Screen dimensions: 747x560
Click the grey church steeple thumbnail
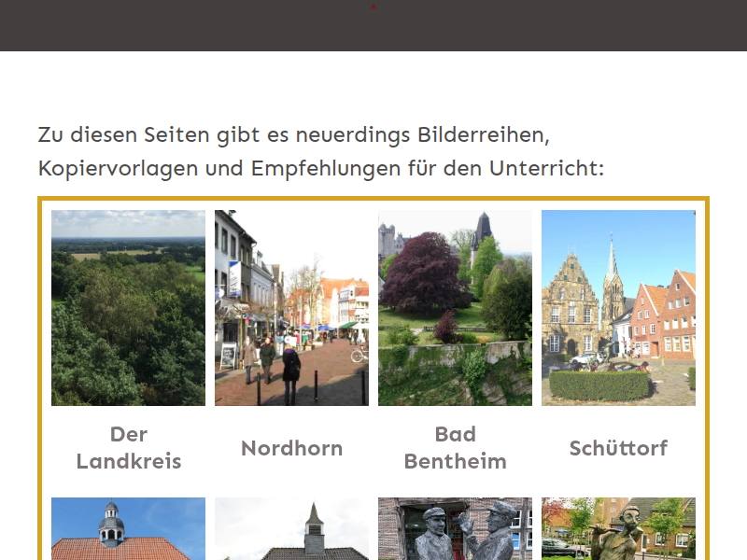click(291, 529)
